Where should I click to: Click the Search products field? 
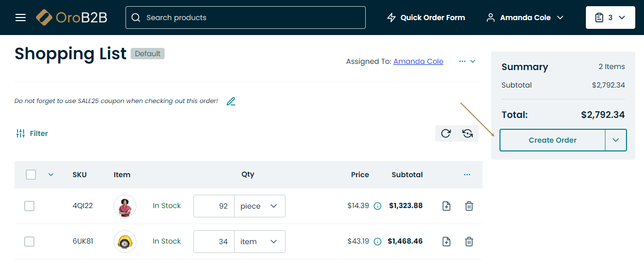point(245,18)
